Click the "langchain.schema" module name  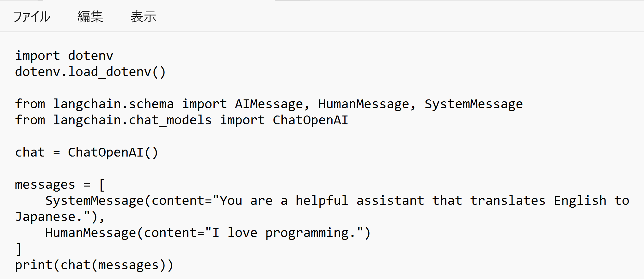tap(113, 104)
